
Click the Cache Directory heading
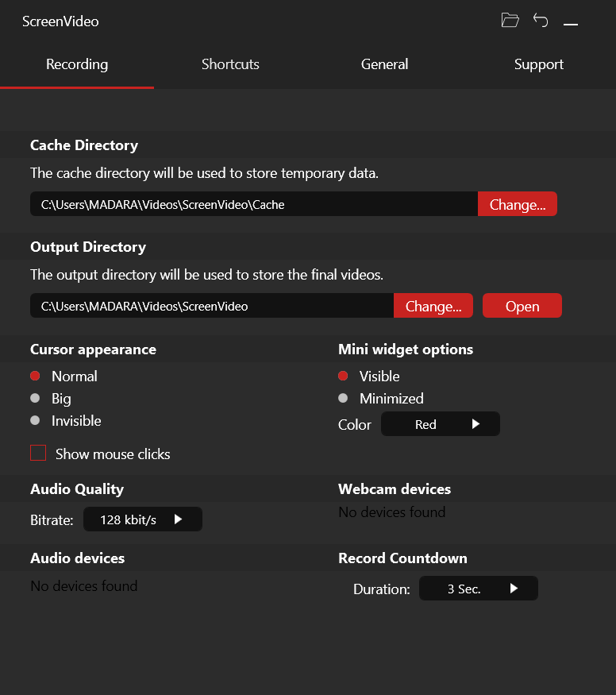[x=84, y=145]
